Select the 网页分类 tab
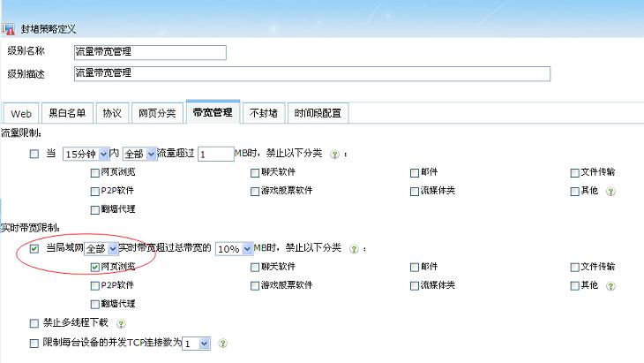 pos(158,113)
